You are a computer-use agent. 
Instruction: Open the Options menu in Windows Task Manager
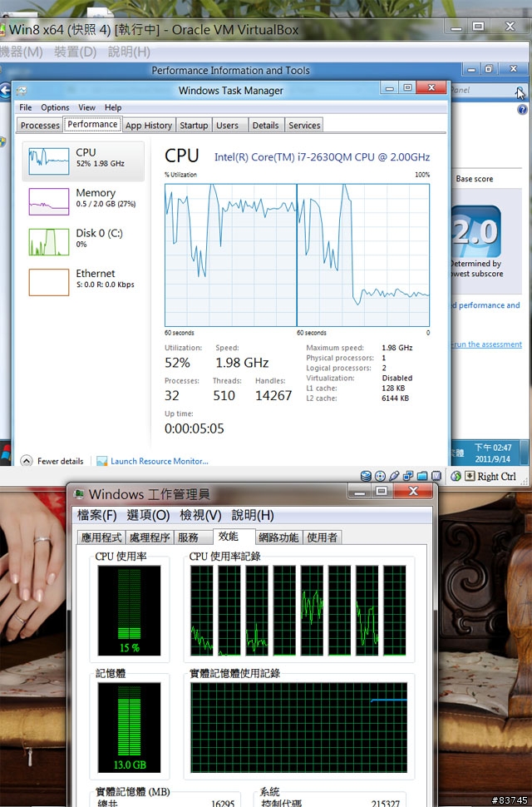55,107
